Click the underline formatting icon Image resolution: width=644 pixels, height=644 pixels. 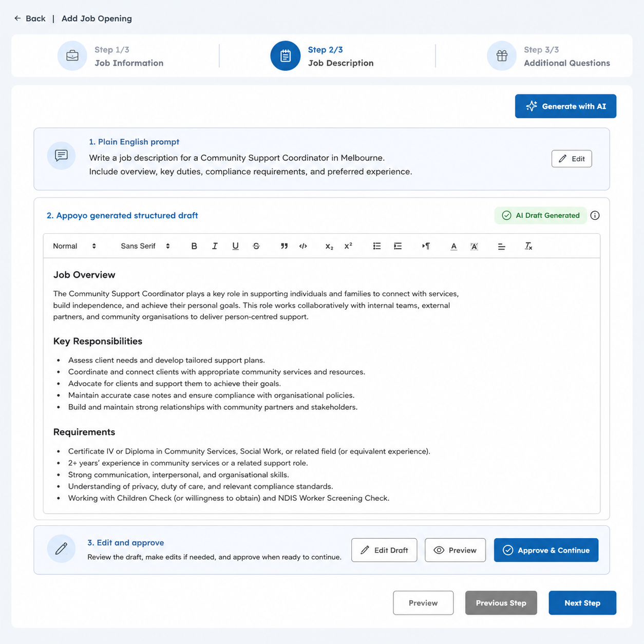tap(235, 246)
